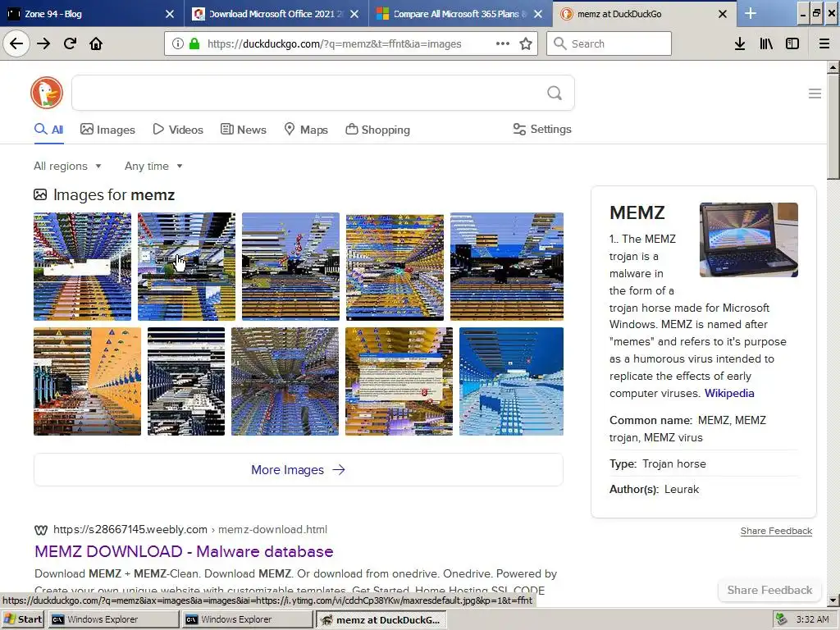
Task: Go back with the browser back arrow
Action: coord(16,43)
